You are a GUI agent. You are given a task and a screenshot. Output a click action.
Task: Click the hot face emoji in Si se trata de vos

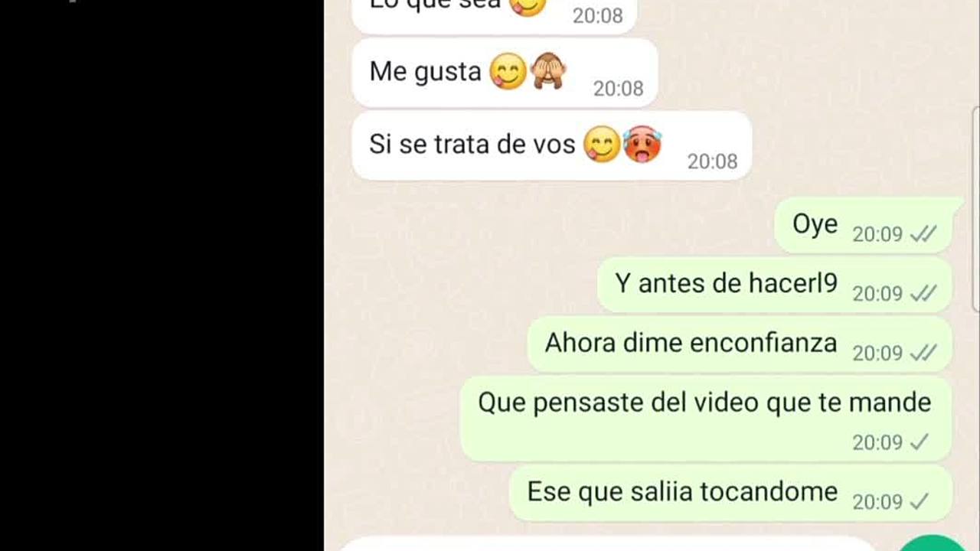642,145
